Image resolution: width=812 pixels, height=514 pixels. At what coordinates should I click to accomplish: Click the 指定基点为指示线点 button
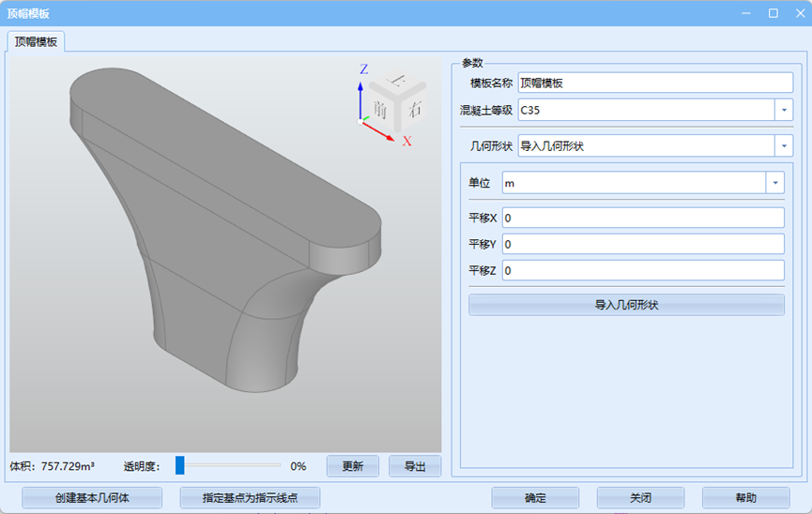(249, 498)
